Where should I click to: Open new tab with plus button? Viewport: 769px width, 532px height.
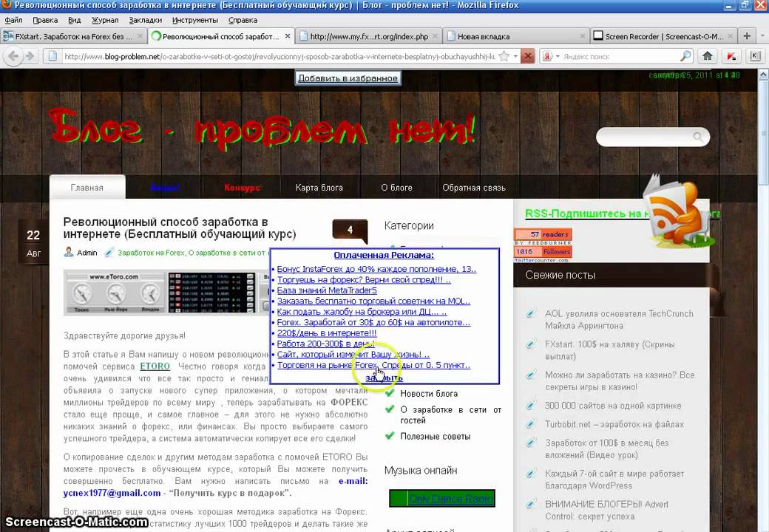[x=746, y=36]
